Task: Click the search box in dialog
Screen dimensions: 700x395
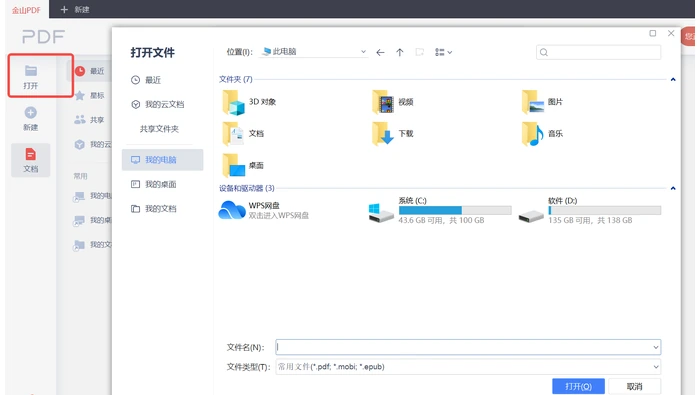Action: (x=598, y=52)
